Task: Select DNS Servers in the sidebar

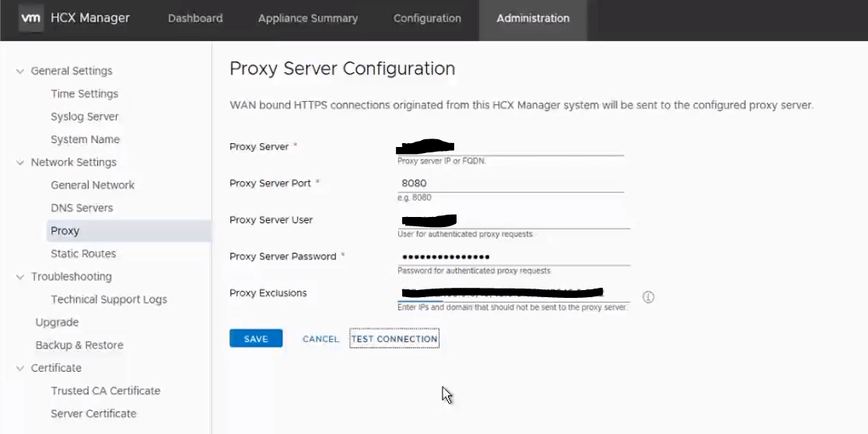Action: (x=82, y=208)
